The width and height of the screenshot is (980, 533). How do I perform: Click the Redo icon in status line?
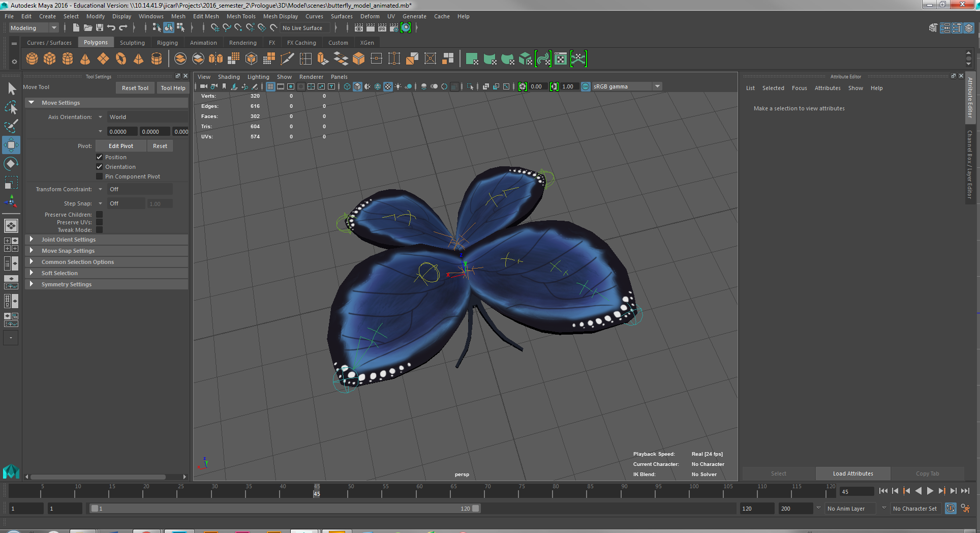click(x=123, y=28)
